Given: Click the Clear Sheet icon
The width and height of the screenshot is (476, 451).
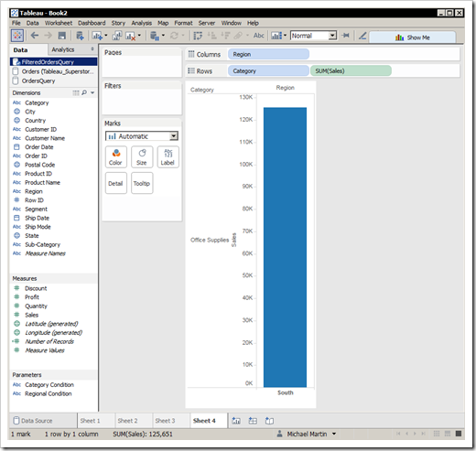Looking at the screenshot, I should (131, 36).
